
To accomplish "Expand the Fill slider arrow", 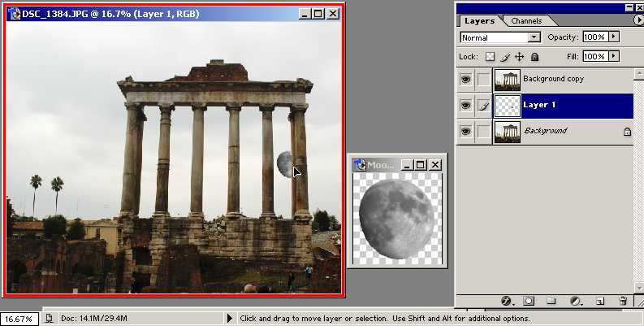I will [x=613, y=57].
